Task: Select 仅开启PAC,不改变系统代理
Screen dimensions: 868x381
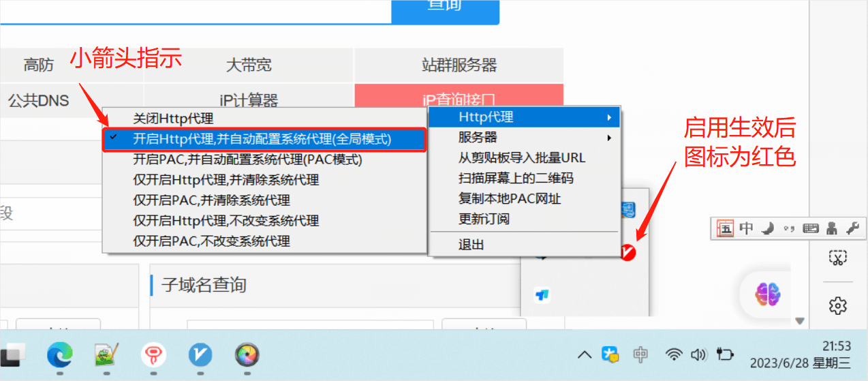Action: point(264,241)
